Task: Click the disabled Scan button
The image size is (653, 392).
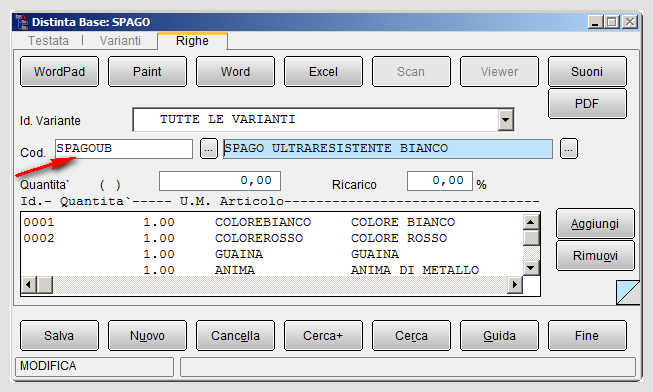Action: pos(411,72)
